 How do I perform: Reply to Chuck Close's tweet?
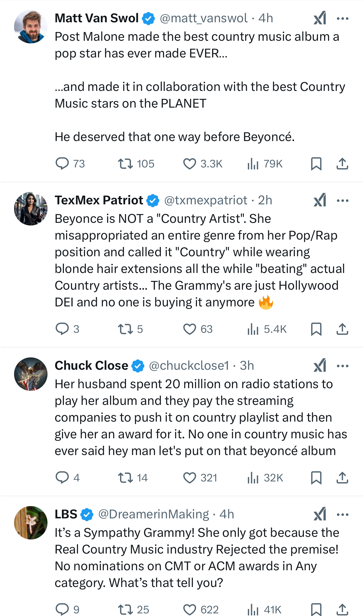tap(62, 478)
